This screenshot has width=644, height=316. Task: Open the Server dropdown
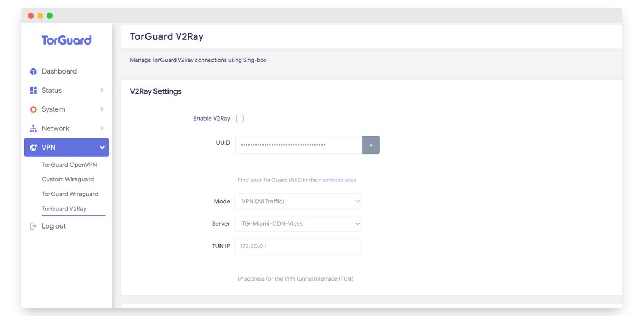tap(298, 224)
